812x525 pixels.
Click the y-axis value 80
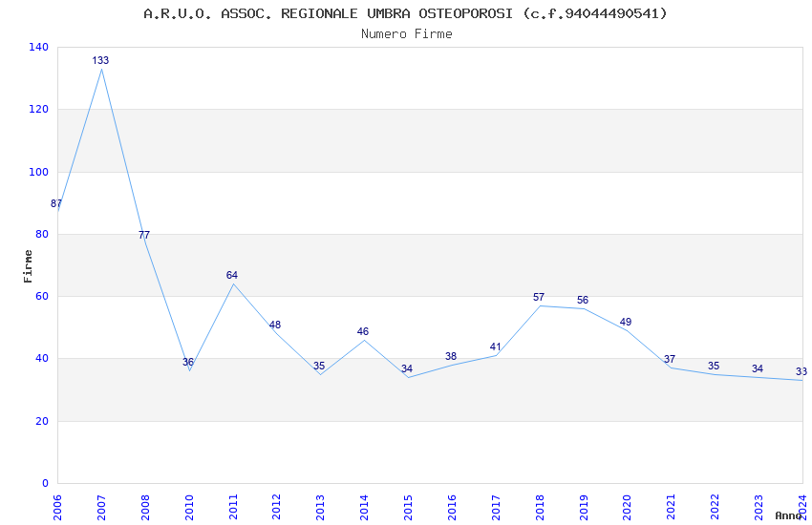pos(42,234)
